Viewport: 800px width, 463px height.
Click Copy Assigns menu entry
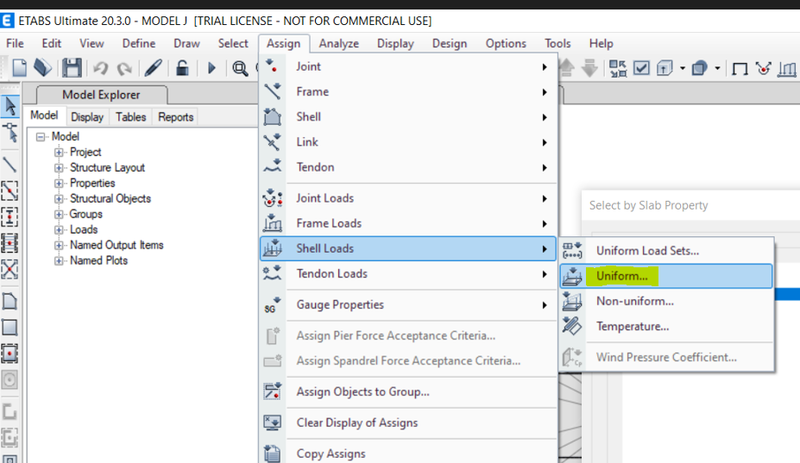[x=408, y=454]
